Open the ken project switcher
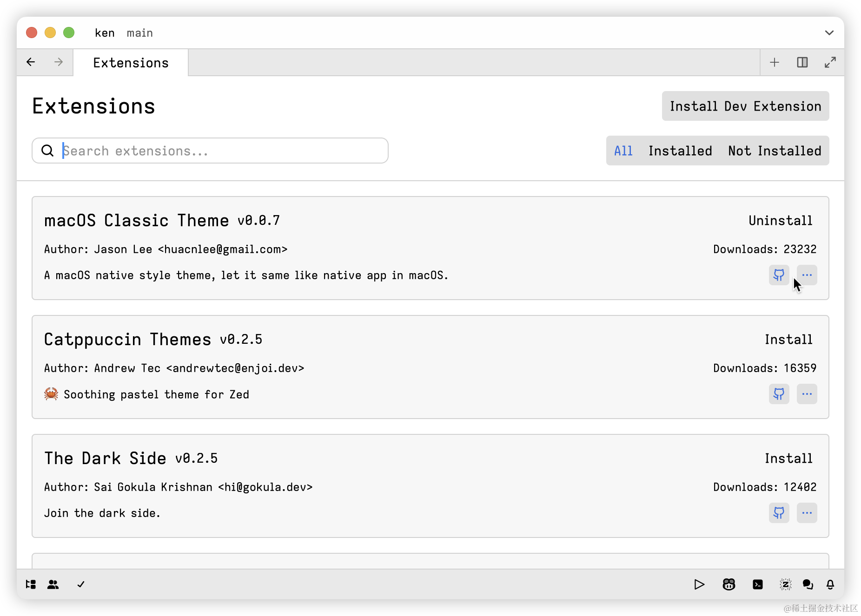 (x=105, y=33)
